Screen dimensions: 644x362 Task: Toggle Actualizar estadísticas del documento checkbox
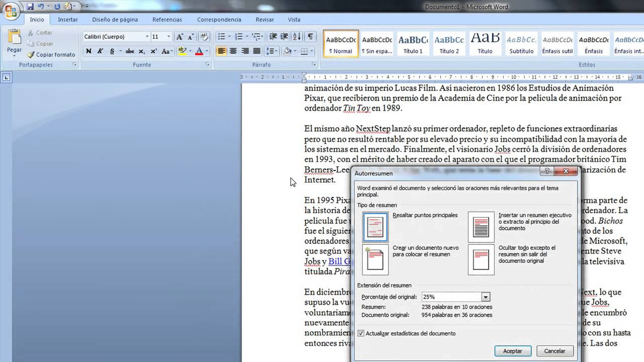[x=361, y=333]
